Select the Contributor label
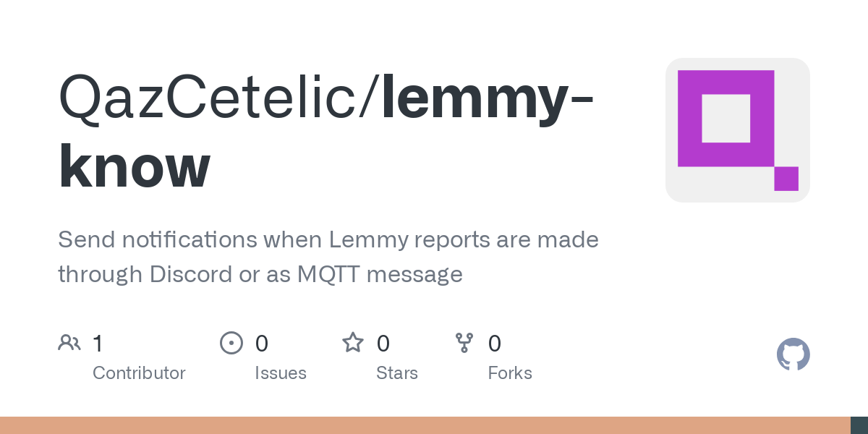868x434 pixels. click(139, 373)
